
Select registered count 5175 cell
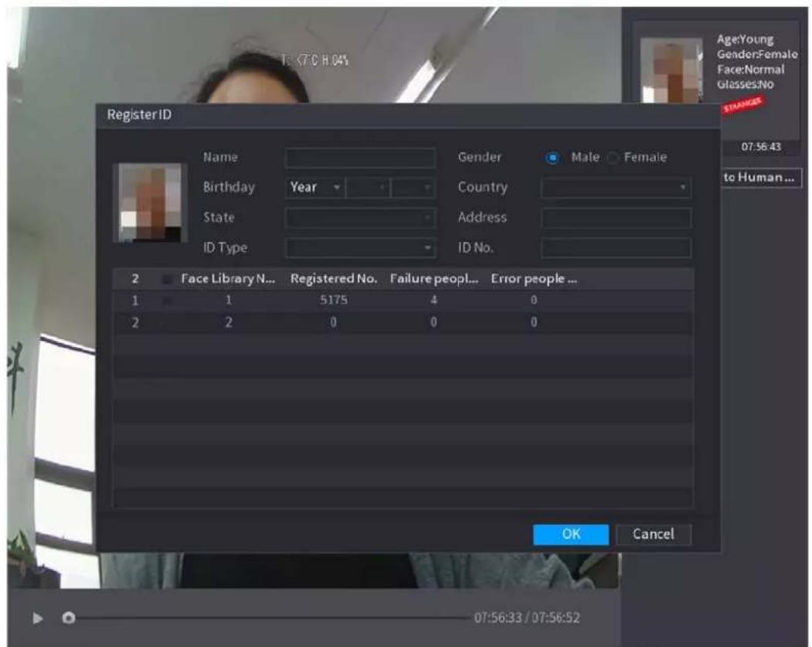pos(334,301)
